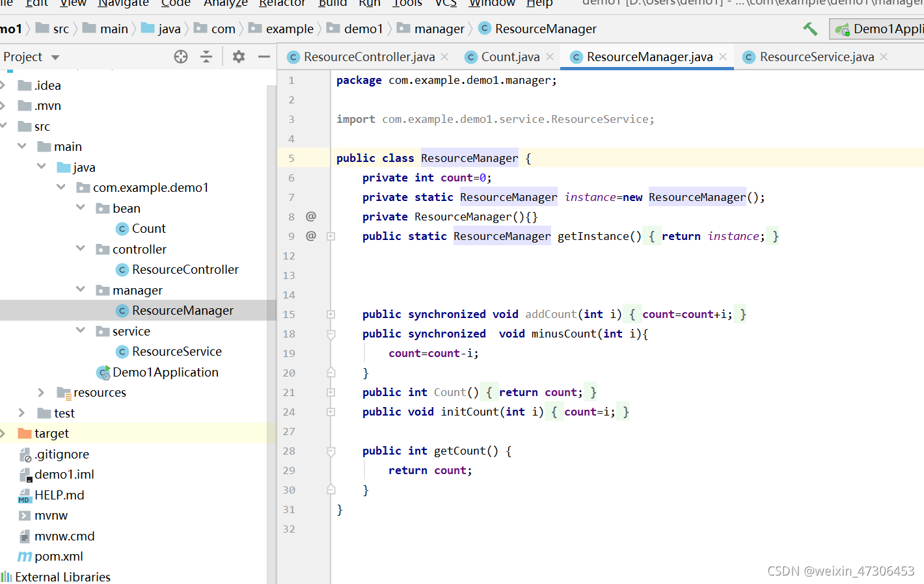924x584 pixels.
Task: Open the Window menu
Action: point(492,3)
